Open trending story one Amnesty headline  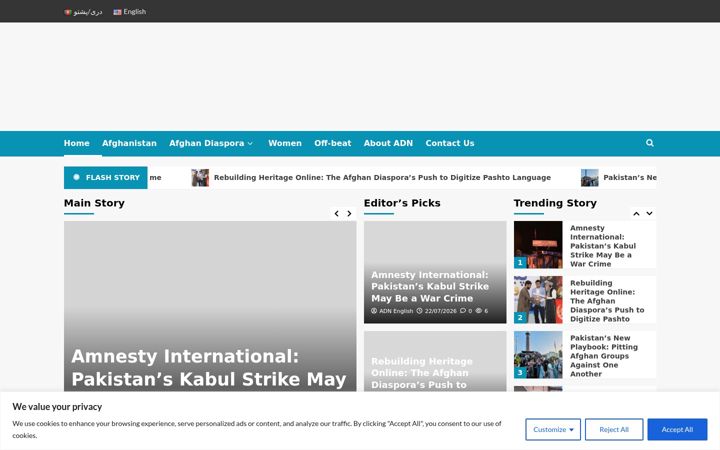(603, 246)
